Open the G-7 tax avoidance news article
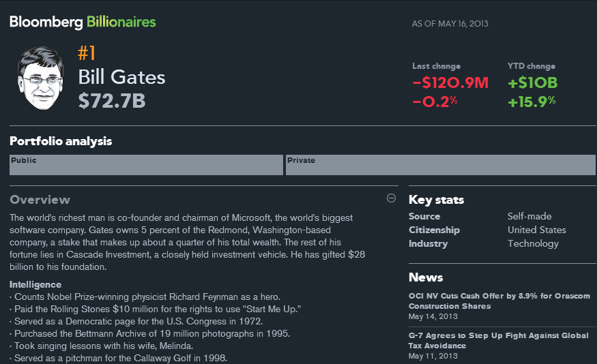Image resolution: width=597 pixels, height=364 pixels. click(498, 340)
